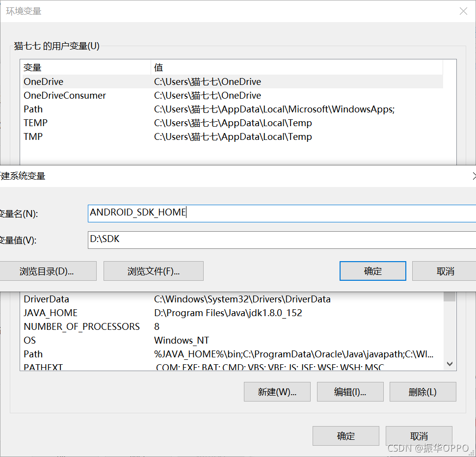The width and height of the screenshot is (476, 457).
Task: Click the system variables scrollbar thumb
Action: pyautogui.click(x=450, y=296)
